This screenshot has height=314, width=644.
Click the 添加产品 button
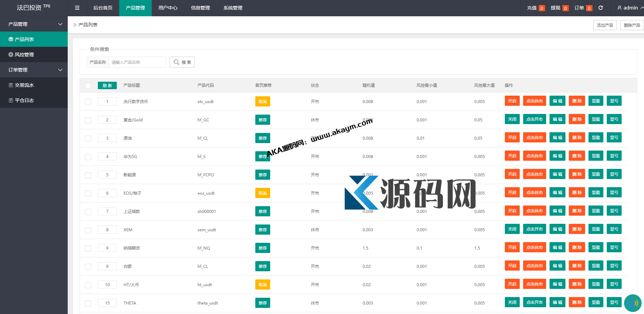(x=605, y=25)
